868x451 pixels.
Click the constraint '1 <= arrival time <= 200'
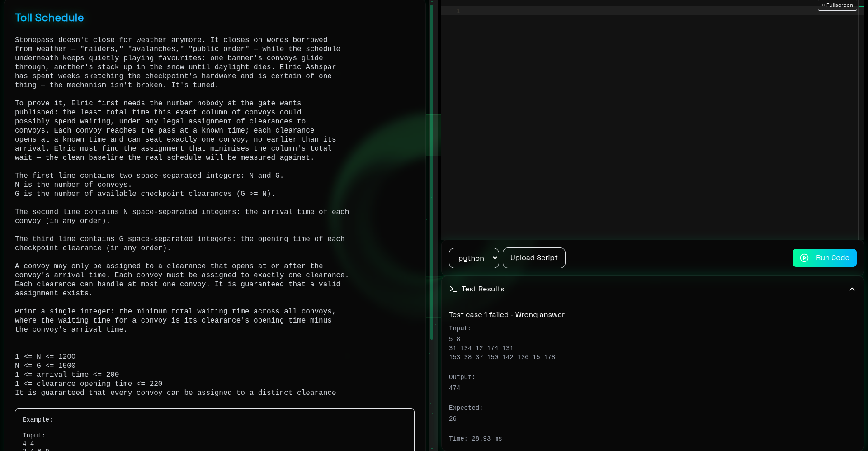[67, 375]
